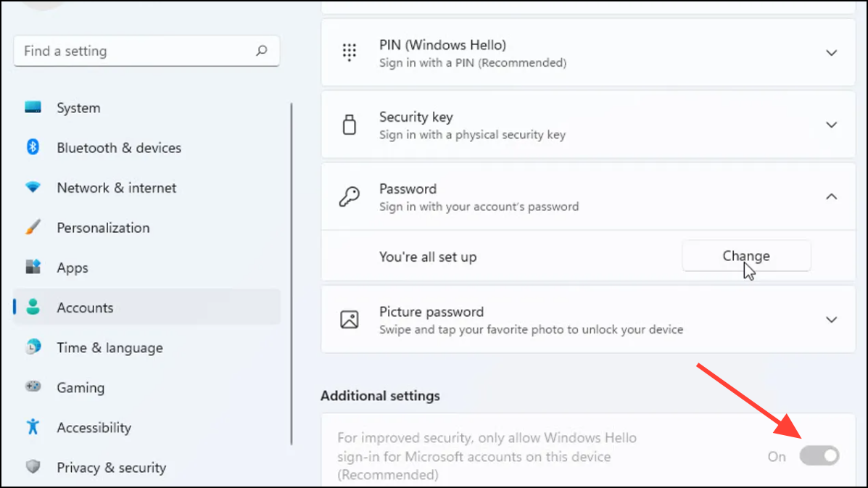
Task: Click the Change password button
Action: coord(746,256)
